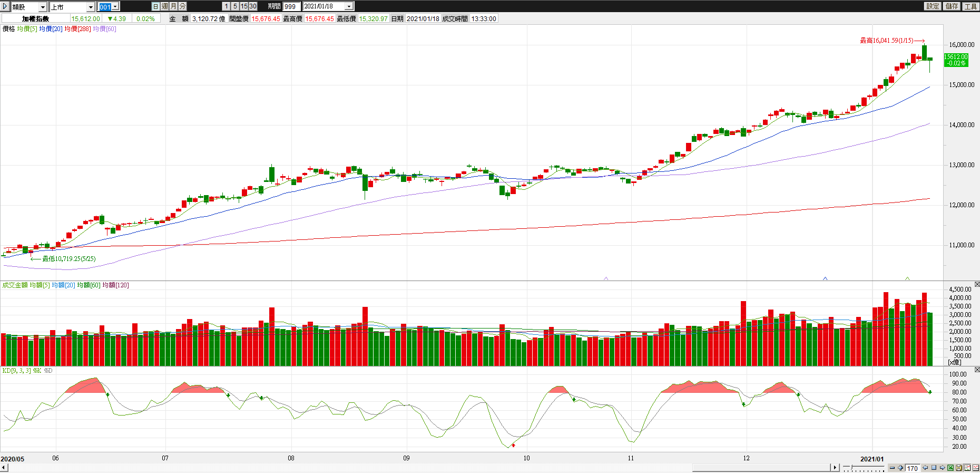The width and height of the screenshot is (980, 473).
Task: Click the plus zoom-in icon
Action: [900, 468]
